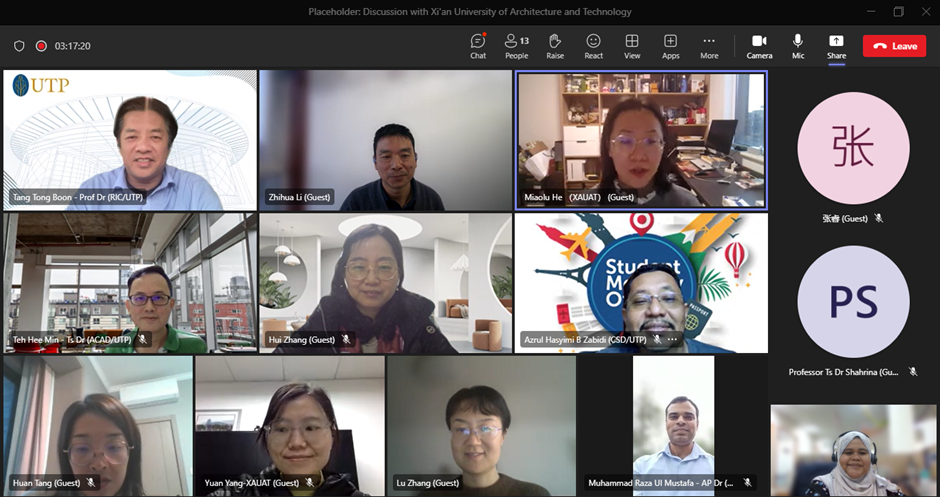Click Tang Tong Boon's video tile
Viewport: 940px width, 497px height.
tap(130, 140)
